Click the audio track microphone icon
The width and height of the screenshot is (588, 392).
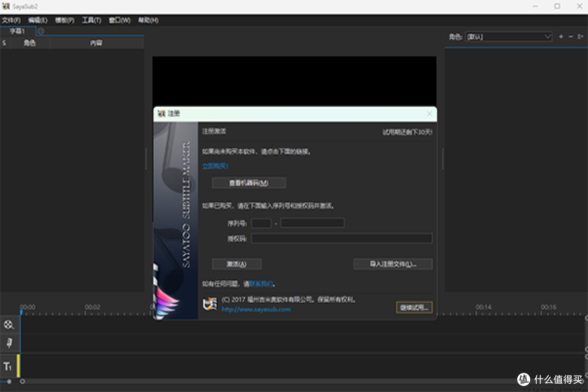point(9,343)
